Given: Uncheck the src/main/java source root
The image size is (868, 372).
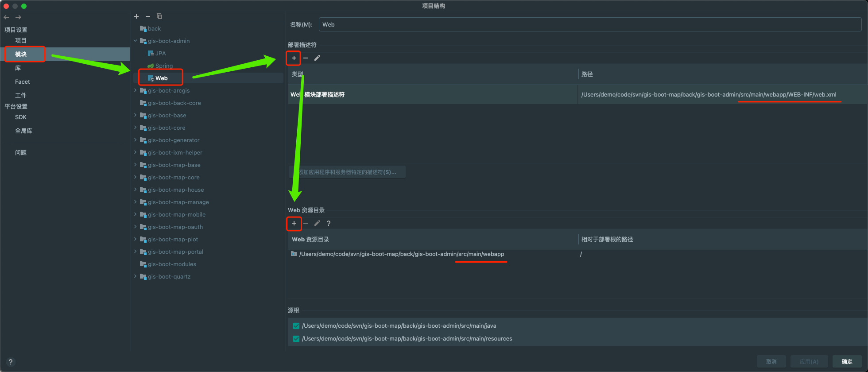Looking at the screenshot, I should [296, 326].
